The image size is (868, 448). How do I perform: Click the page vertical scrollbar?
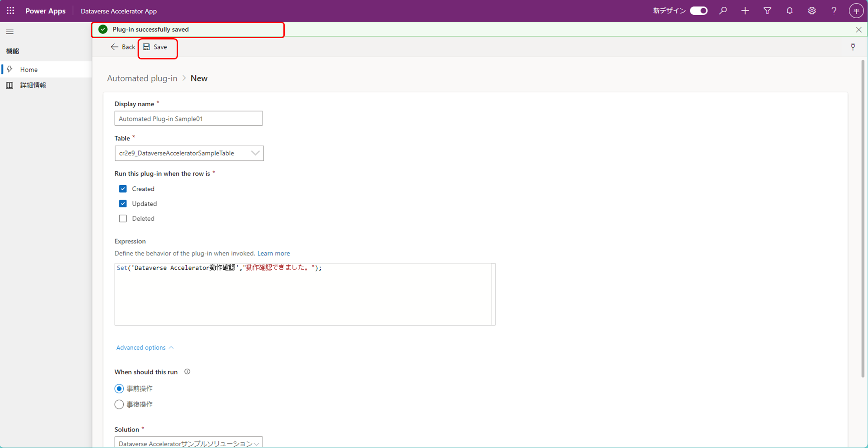click(863, 219)
